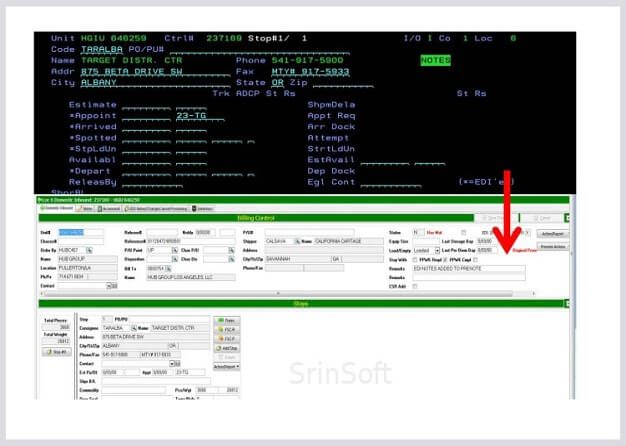Screen dimensions: 626x446
Task: Click the Release# input field
Action: coord(162,232)
